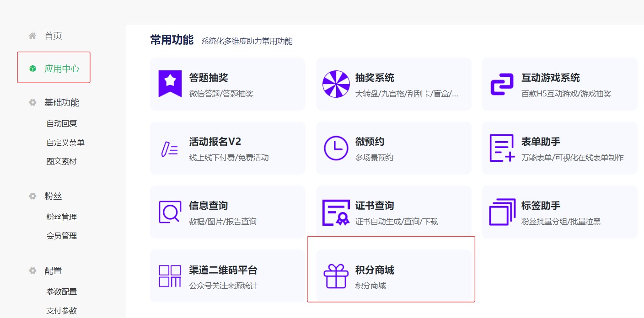Click the 抽奖系统 spinning wheel icon

click(x=336, y=84)
